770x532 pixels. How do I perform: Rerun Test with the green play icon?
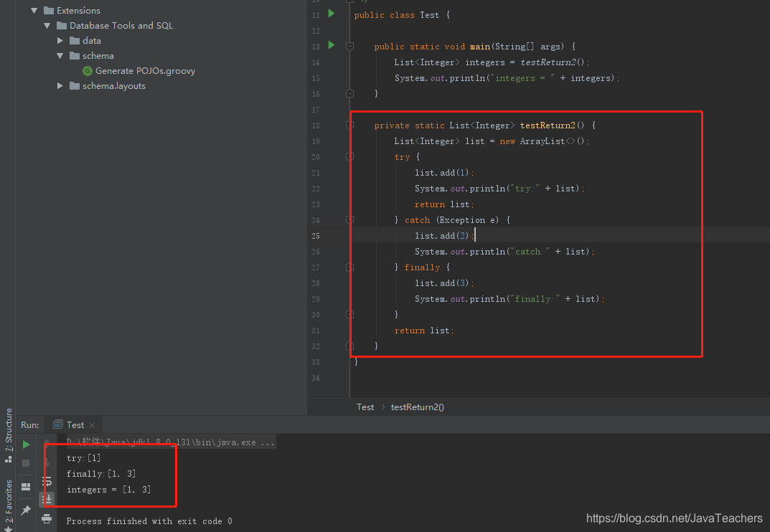coord(26,445)
